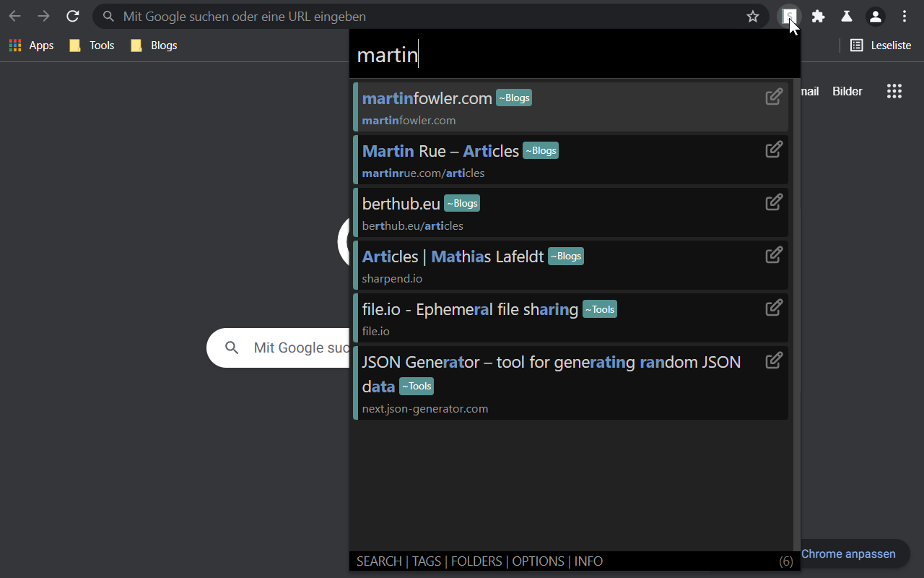Viewport: 924px width, 578px height.
Task: Edit the JSON Generator bookmark
Action: (x=774, y=361)
